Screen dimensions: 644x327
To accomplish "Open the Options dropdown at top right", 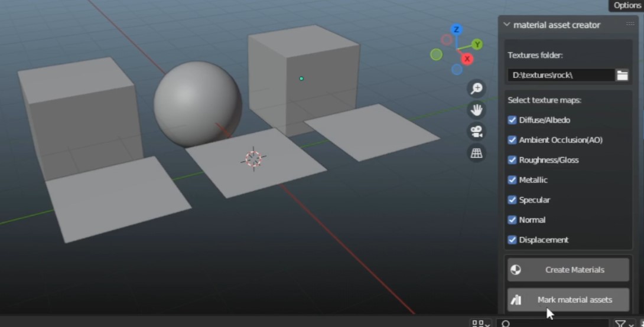I will click(x=626, y=5).
